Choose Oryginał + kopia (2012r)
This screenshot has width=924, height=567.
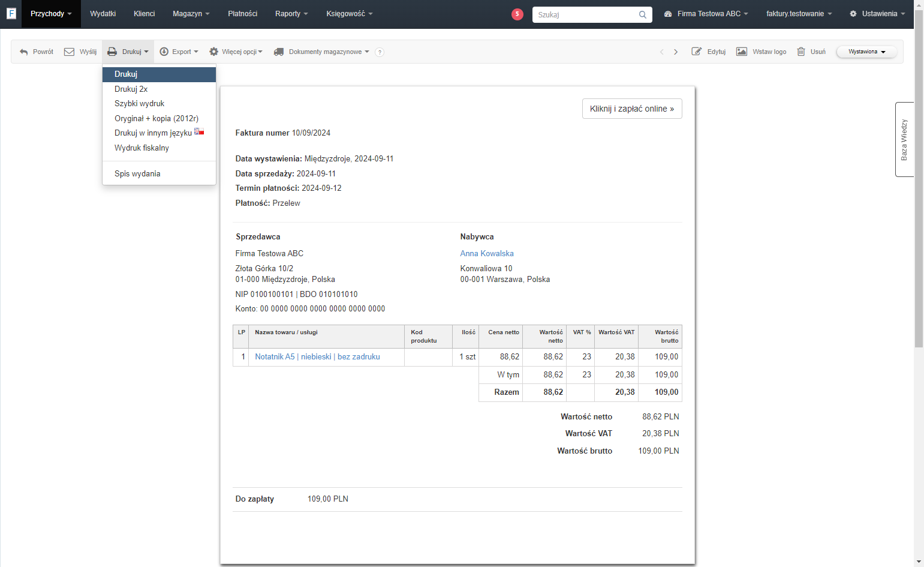pyautogui.click(x=159, y=118)
